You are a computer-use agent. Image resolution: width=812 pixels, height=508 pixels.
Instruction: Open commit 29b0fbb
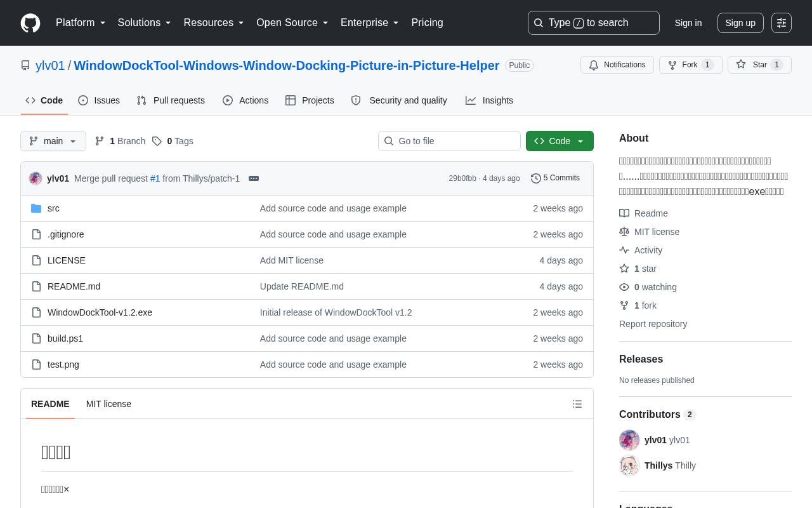462,178
